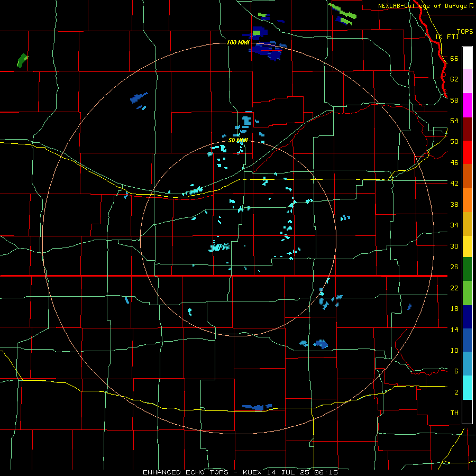Pick the yellow legend swatch
This screenshot has width=476, height=476.
coord(467,246)
